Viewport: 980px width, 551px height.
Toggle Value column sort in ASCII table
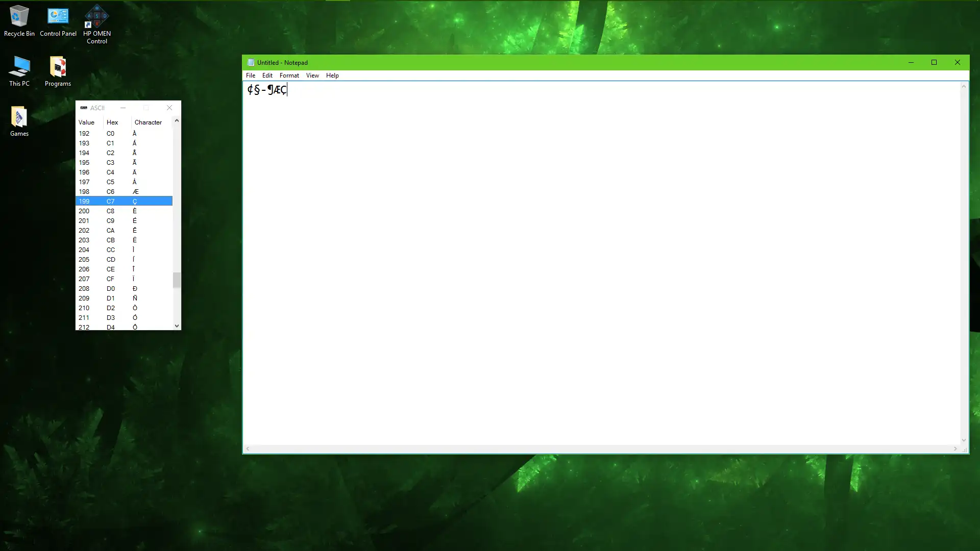pos(86,122)
